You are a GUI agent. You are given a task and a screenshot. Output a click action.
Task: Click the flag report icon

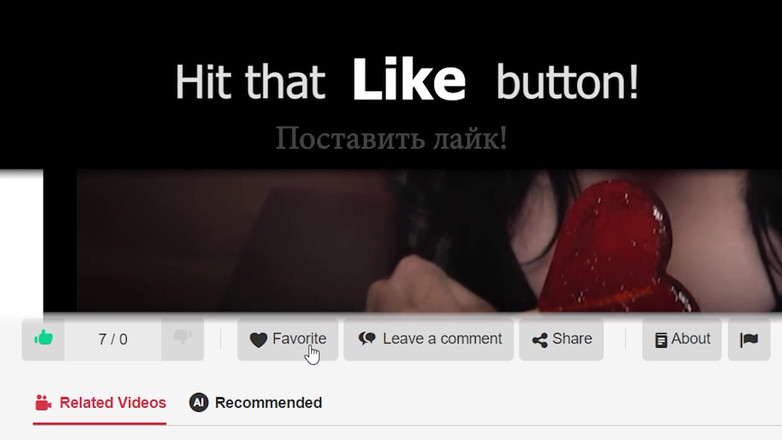coord(749,340)
